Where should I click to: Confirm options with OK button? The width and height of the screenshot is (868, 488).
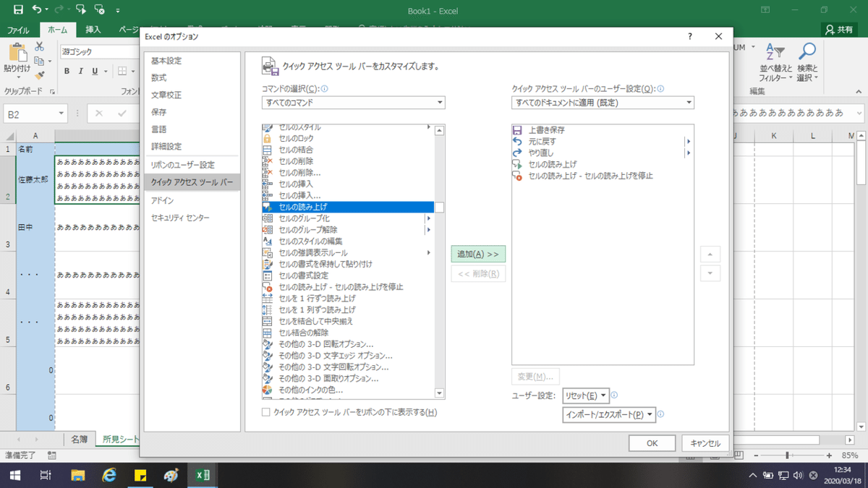click(652, 443)
